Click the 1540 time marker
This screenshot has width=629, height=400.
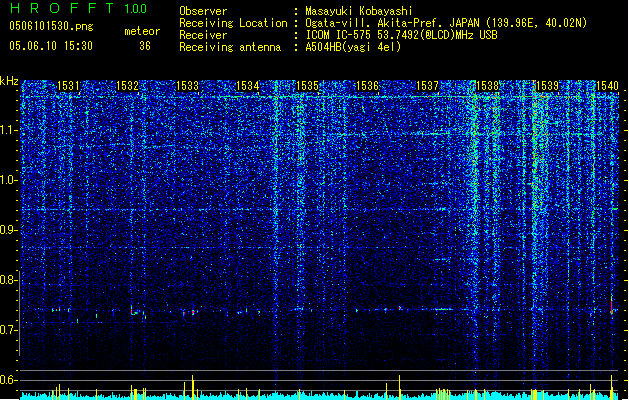607,86
